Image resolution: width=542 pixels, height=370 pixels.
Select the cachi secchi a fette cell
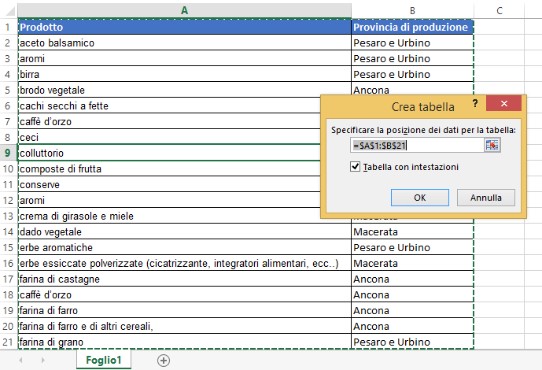169,106
